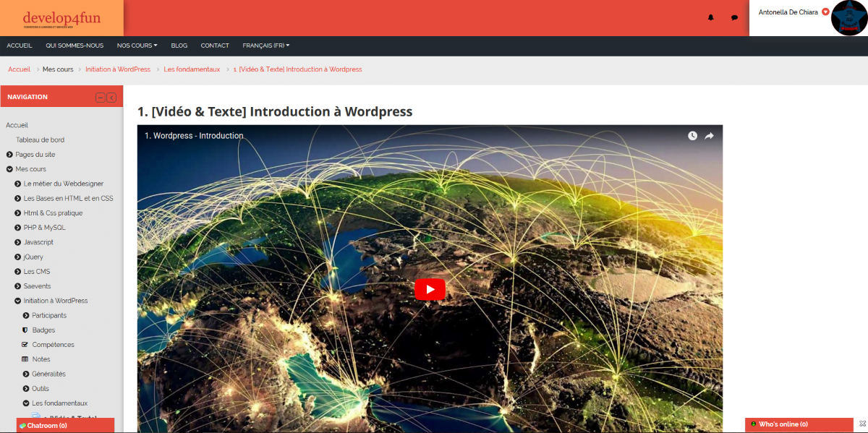Click the video title 1. Wordpress - Introduction
The height and width of the screenshot is (433, 868).
tap(194, 136)
